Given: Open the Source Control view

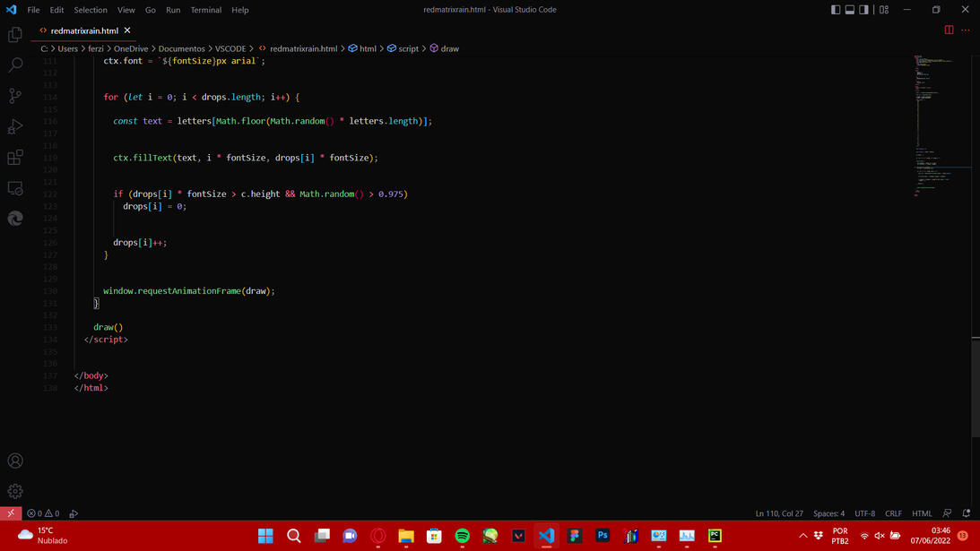Looking at the screenshot, I should [15, 96].
